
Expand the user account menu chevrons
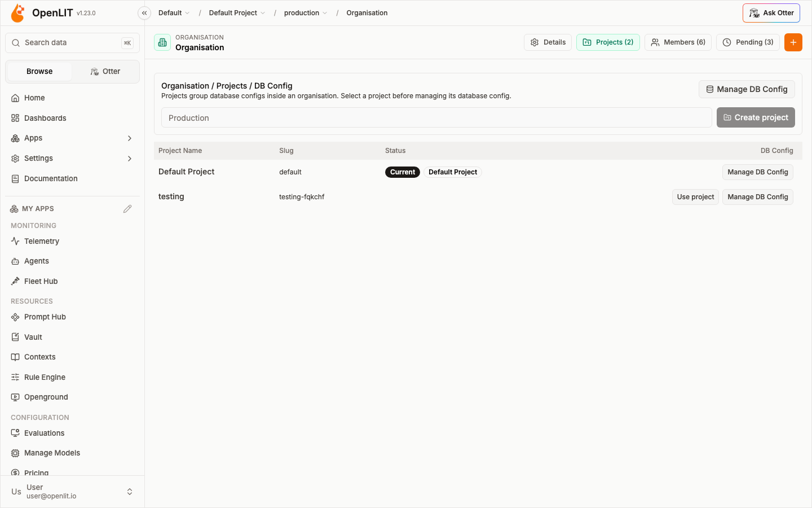pos(130,492)
